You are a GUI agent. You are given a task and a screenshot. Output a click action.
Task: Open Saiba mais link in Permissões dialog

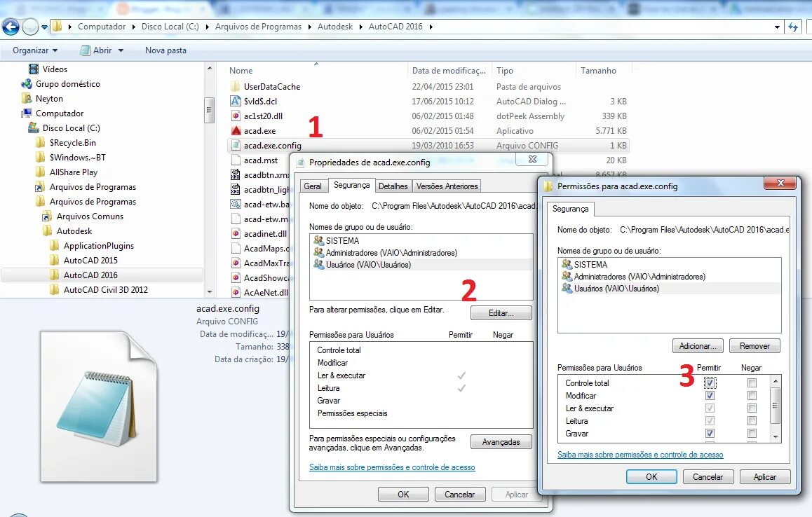click(x=640, y=455)
